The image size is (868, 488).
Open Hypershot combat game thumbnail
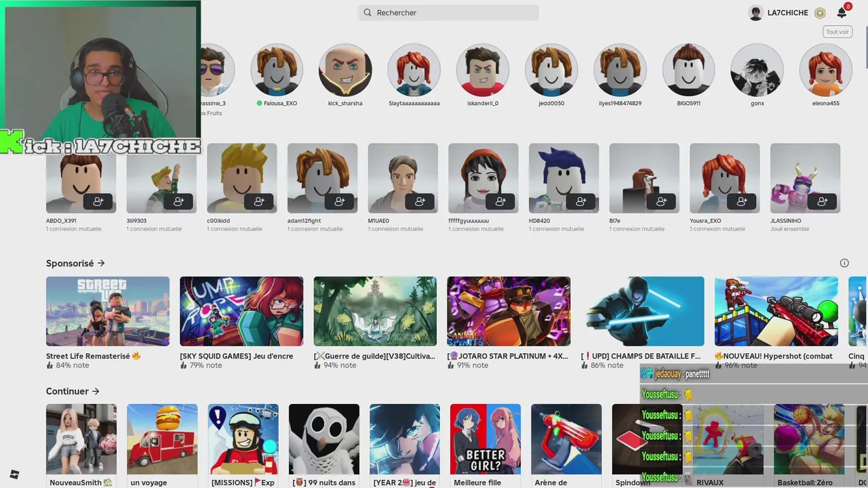[x=776, y=311]
